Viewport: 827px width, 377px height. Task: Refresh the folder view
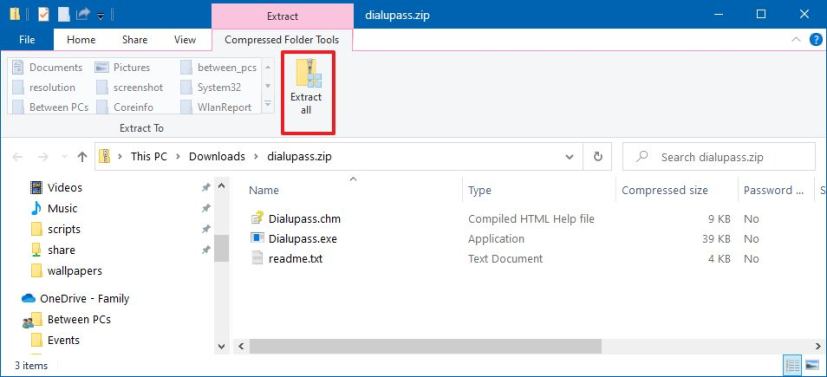coord(598,157)
